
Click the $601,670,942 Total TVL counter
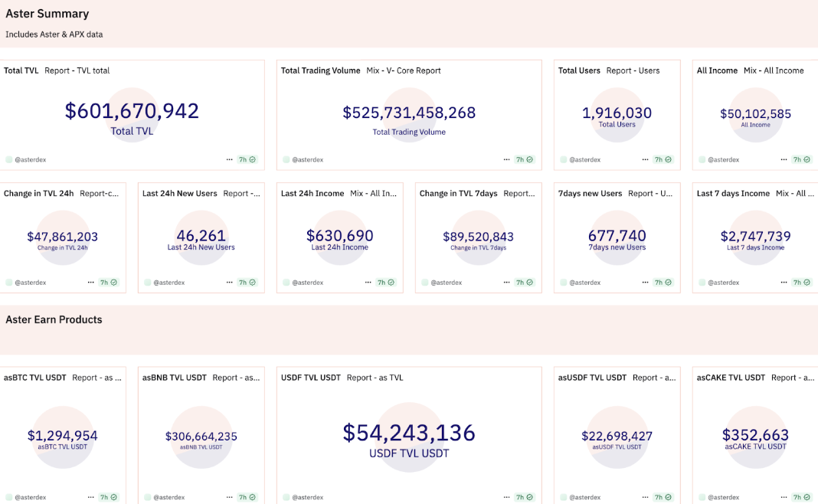[132, 111]
